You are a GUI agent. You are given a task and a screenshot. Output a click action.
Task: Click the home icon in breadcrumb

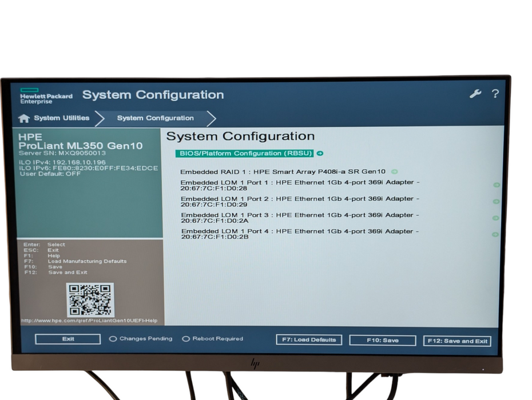pyautogui.click(x=24, y=118)
